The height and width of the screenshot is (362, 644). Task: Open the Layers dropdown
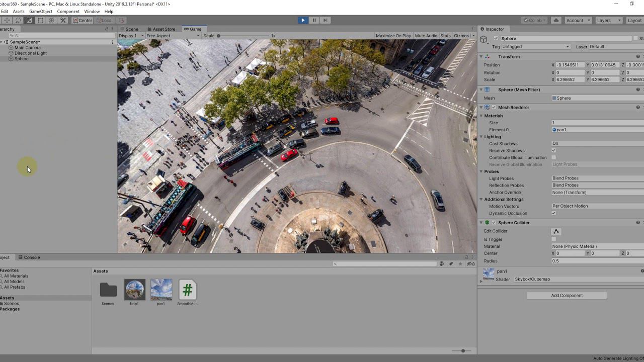coord(609,20)
